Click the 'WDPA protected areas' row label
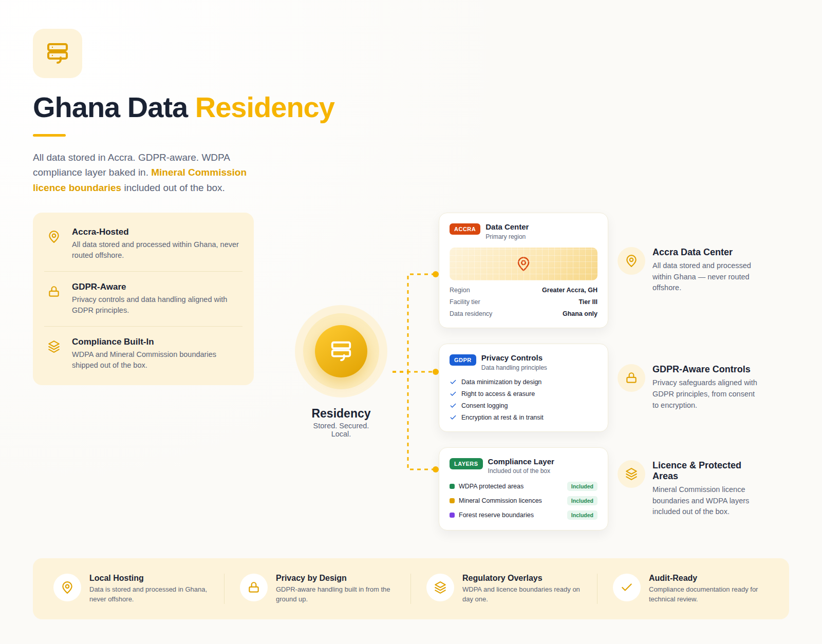This screenshot has width=822, height=644. pyautogui.click(x=491, y=486)
